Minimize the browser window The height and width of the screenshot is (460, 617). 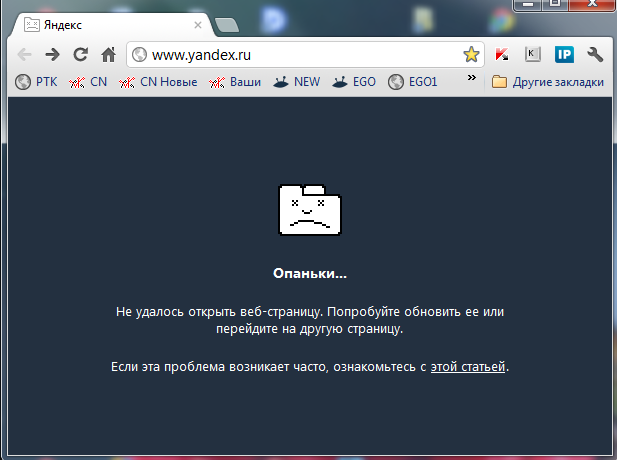pos(528,4)
